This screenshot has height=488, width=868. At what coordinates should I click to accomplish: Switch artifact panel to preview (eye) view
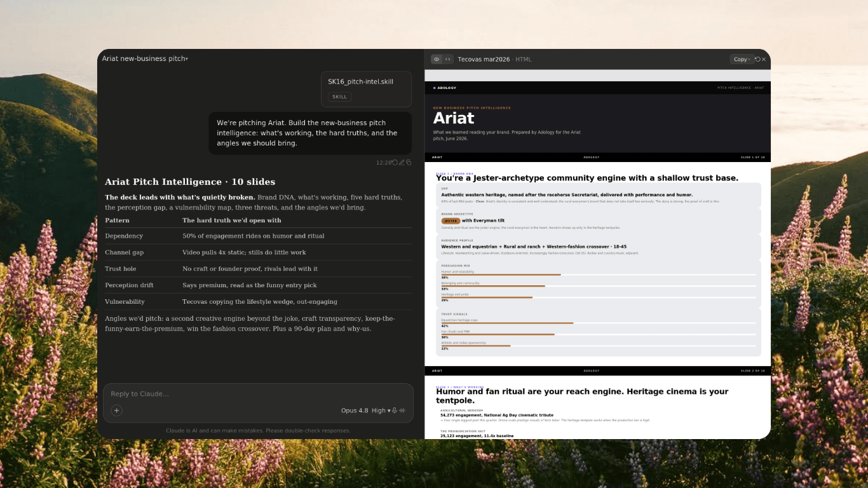click(x=437, y=59)
